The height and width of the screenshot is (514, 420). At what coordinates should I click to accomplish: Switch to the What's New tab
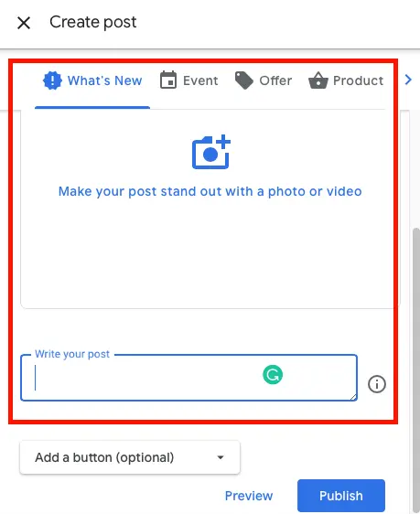click(92, 80)
